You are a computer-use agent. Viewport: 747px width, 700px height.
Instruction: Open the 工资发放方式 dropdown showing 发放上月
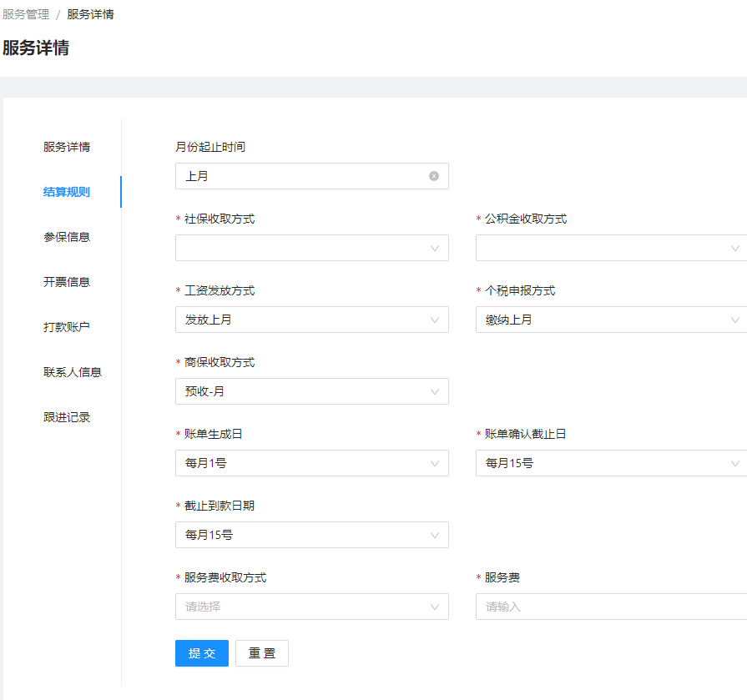pos(311,320)
